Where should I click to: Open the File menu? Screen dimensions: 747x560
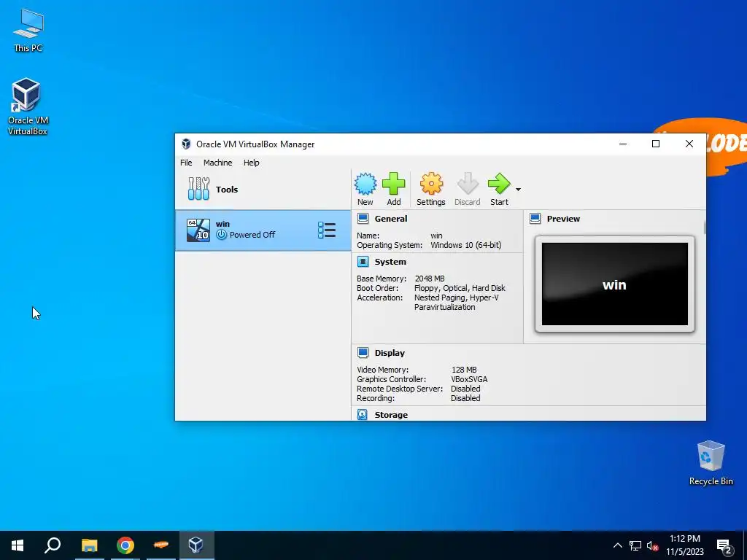(x=186, y=163)
